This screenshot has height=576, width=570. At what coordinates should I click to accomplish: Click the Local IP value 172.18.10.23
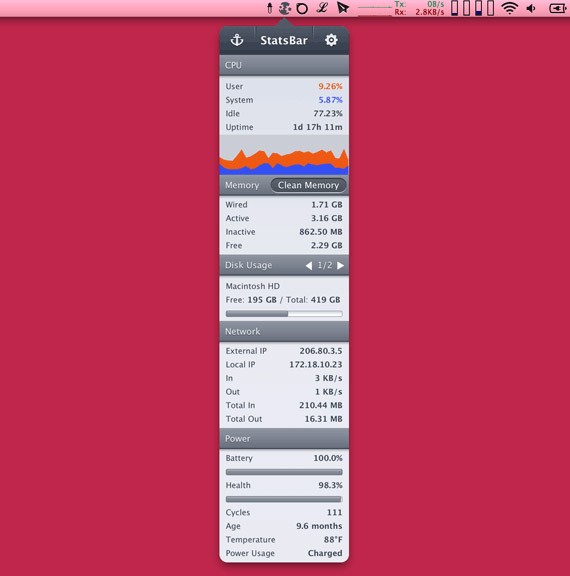pyautogui.click(x=316, y=364)
